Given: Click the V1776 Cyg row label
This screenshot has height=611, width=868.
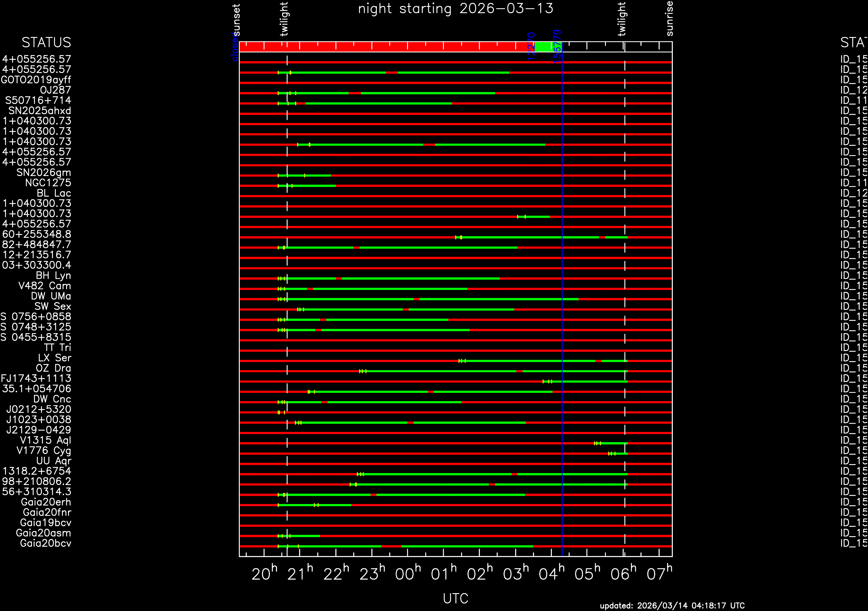Looking at the screenshot, I should [x=43, y=451].
